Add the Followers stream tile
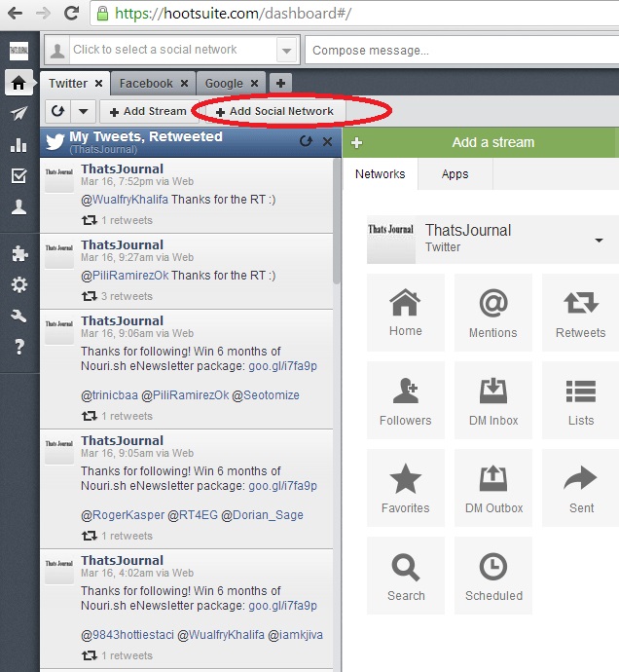619x672 pixels. (x=406, y=400)
